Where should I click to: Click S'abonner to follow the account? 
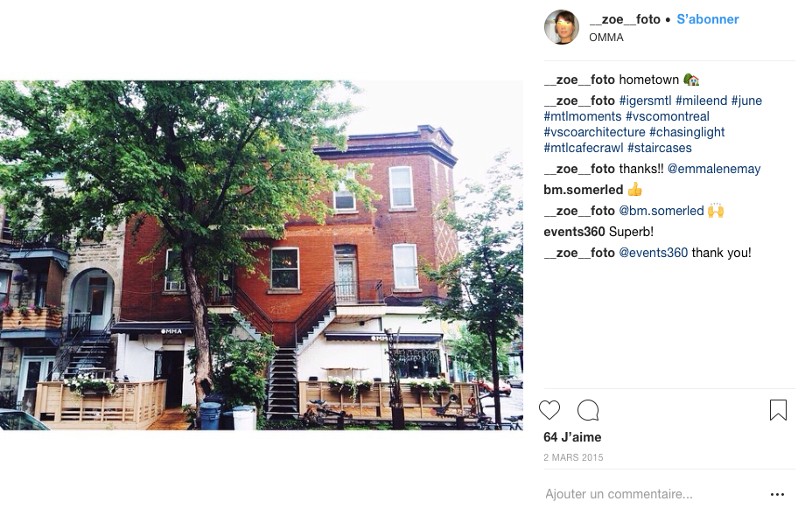pyautogui.click(x=707, y=19)
